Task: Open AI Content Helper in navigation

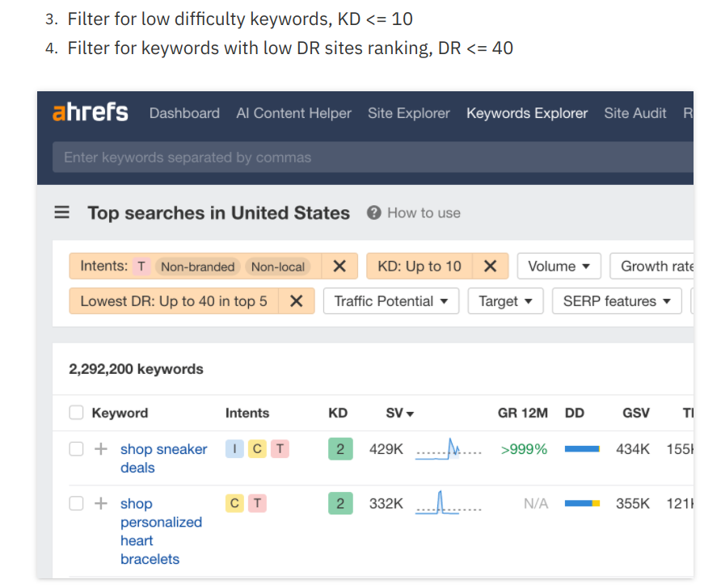Action: (294, 113)
